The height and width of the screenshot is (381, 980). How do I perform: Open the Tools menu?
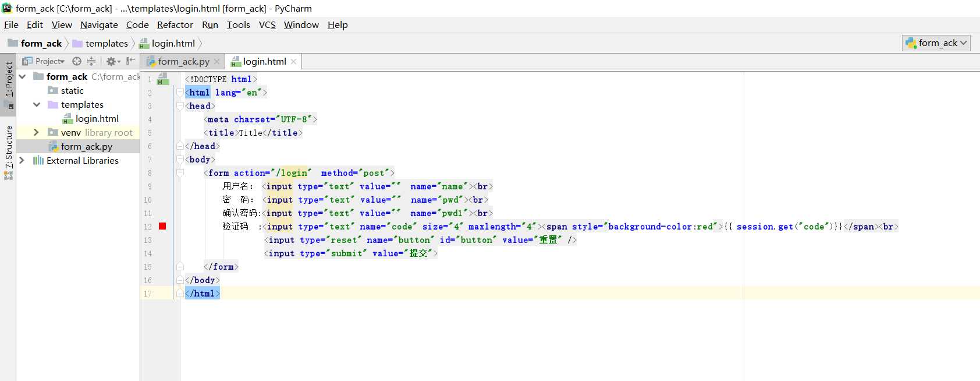(239, 24)
